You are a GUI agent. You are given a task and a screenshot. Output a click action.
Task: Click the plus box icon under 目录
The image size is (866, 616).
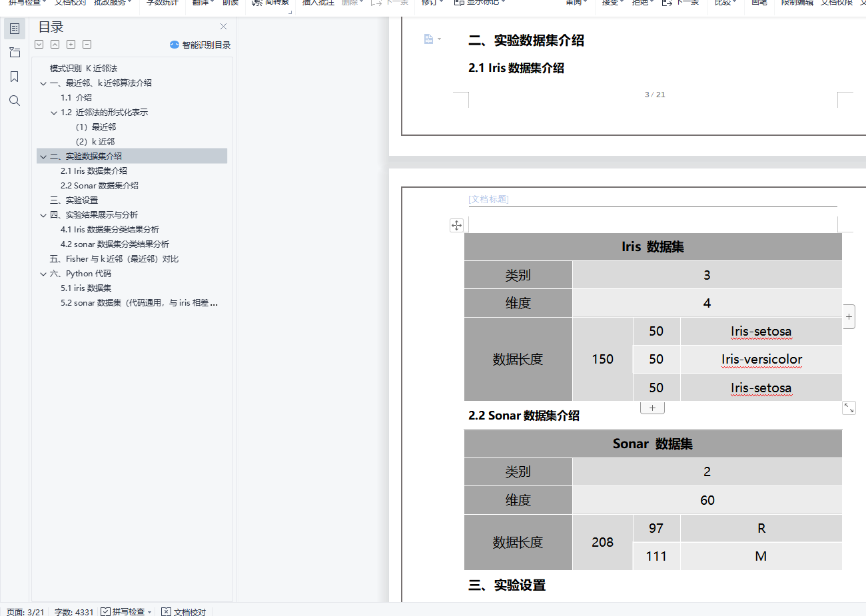(x=71, y=45)
